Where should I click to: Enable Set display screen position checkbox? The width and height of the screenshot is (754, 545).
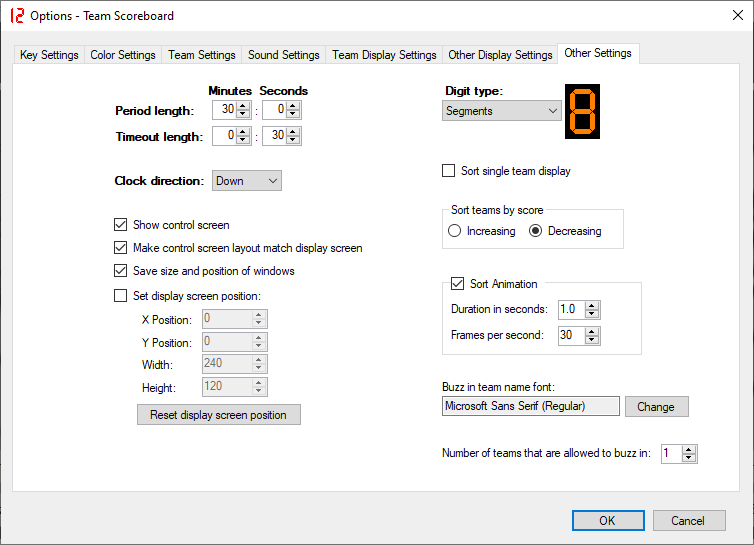122,296
